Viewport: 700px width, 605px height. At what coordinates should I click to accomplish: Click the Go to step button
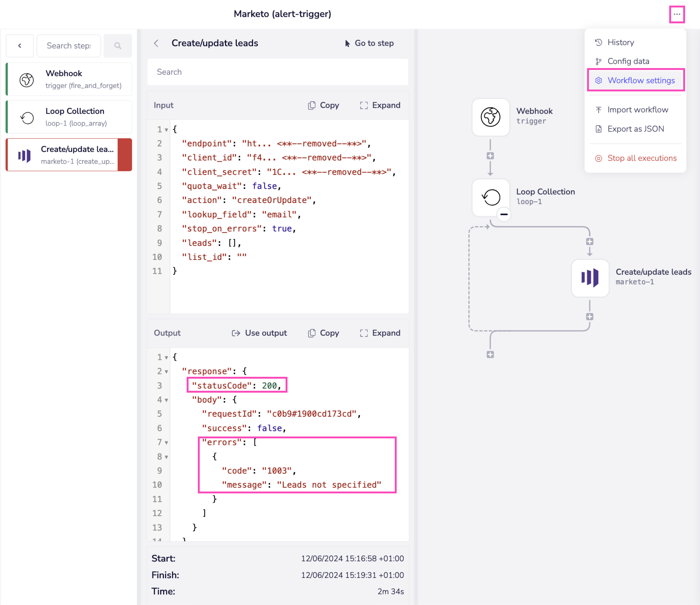tap(369, 43)
